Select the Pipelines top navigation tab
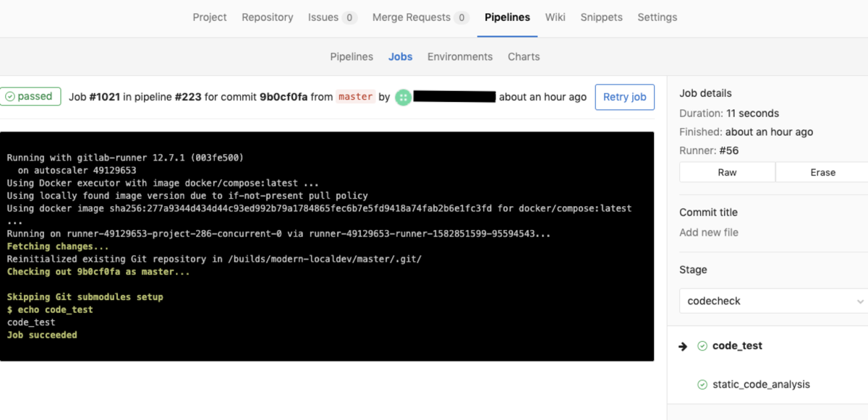Screen dimensions: 868x420 click(x=507, y=17)
